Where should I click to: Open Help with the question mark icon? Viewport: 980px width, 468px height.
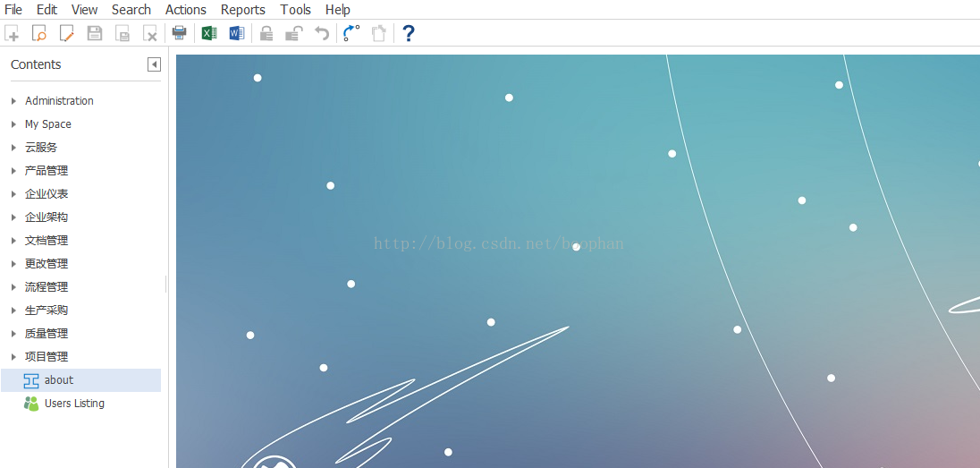click(x=408, y=33)
